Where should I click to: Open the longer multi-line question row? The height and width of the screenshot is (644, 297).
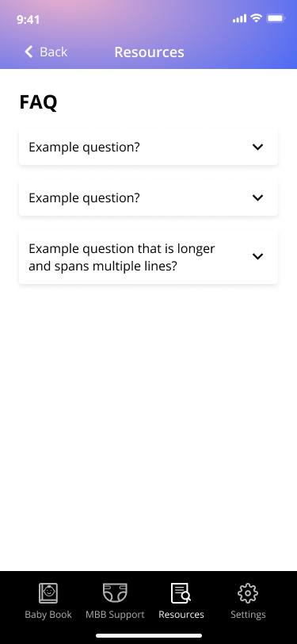(149, 257)
